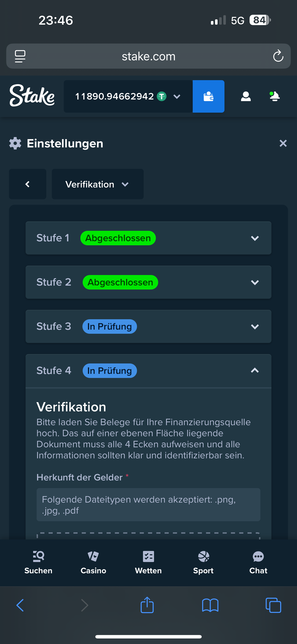The height and width of the screenshot is (644, 297).
Task: Open notifications bell icon
Action: [274, 96]
